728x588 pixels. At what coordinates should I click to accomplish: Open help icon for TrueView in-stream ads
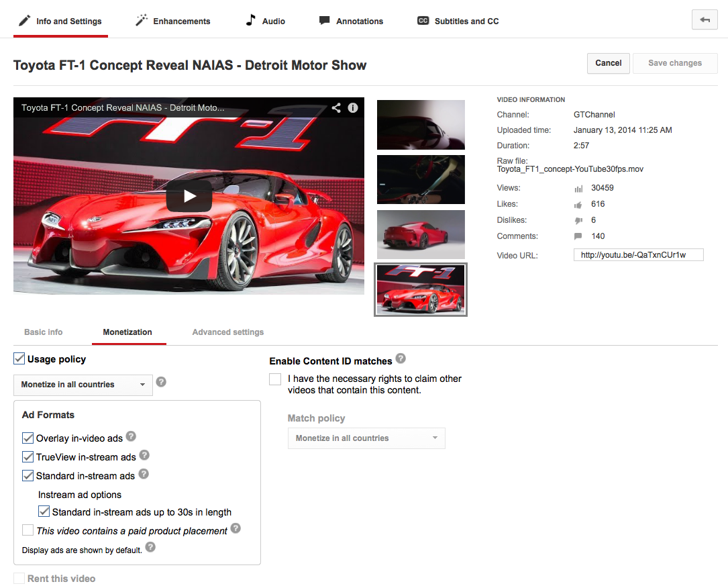tap(144, 455)
